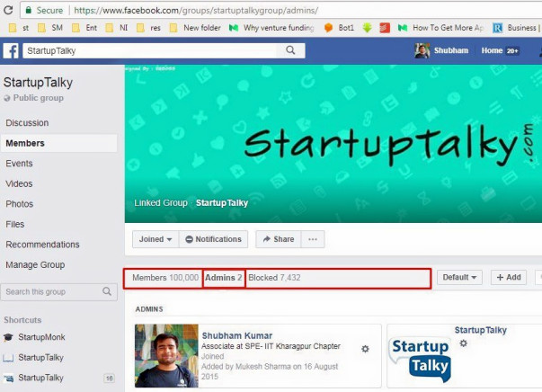Open the 'New folder' bookmark
542x392 pixels.
195,28
